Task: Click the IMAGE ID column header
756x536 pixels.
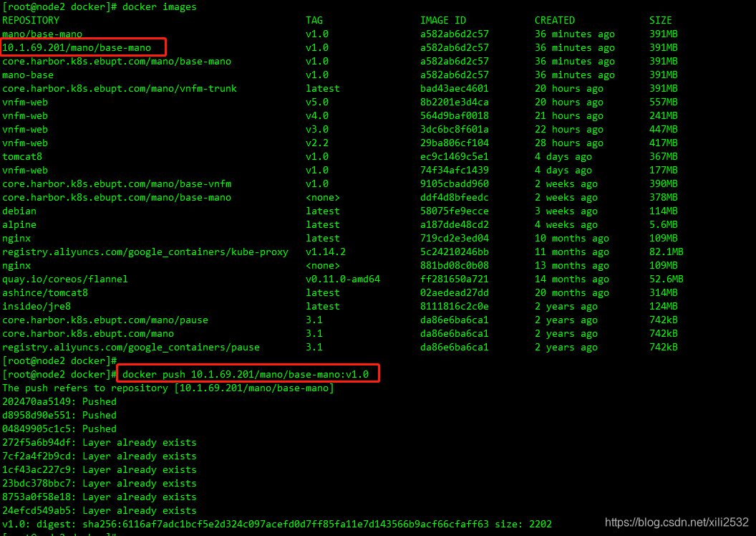Action: click(443, 20)
